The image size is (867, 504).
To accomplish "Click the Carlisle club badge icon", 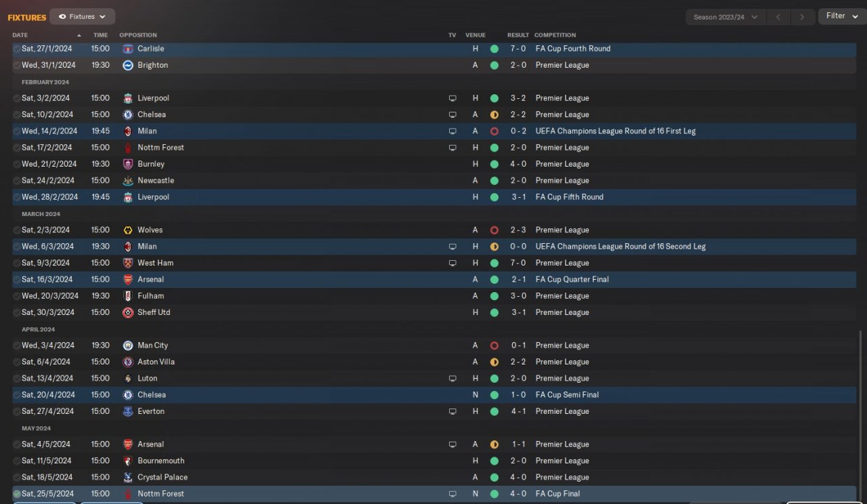I will 128,49.
